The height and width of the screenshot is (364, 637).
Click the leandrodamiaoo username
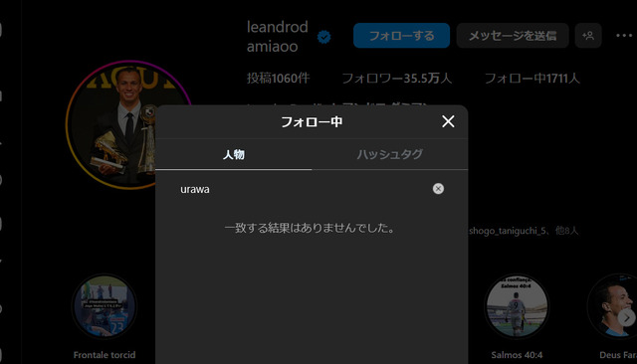pyautogui.click(x=278, y=37)
